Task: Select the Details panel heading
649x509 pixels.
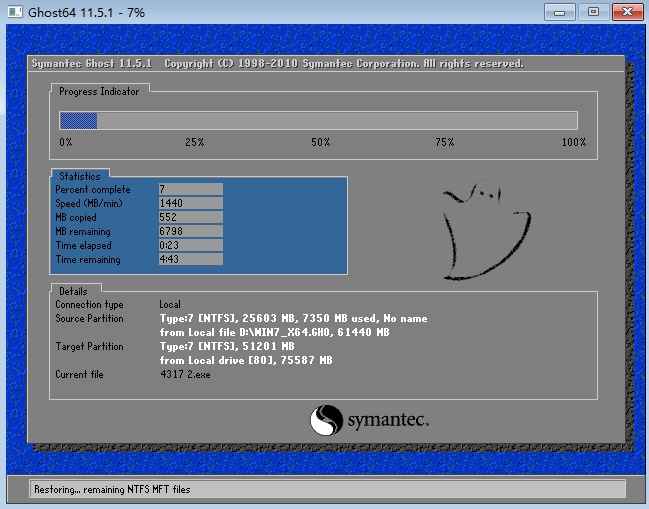Action: pos(74,291)
